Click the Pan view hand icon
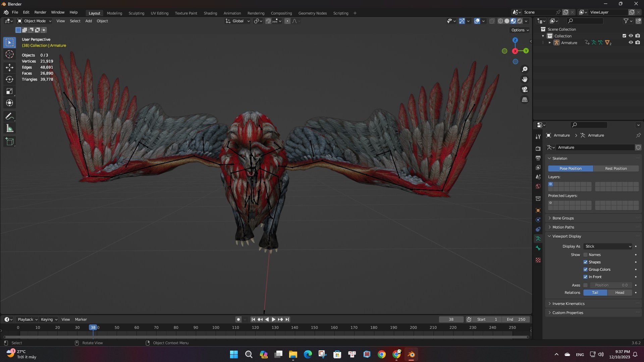Screen dimensions: 644x362 coord(525,79)
